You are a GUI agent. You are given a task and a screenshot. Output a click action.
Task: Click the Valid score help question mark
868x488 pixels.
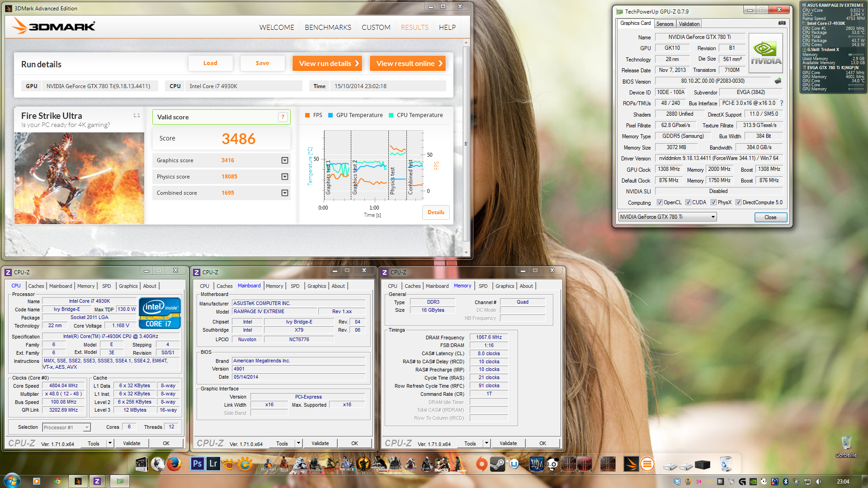tap(283, 117)
